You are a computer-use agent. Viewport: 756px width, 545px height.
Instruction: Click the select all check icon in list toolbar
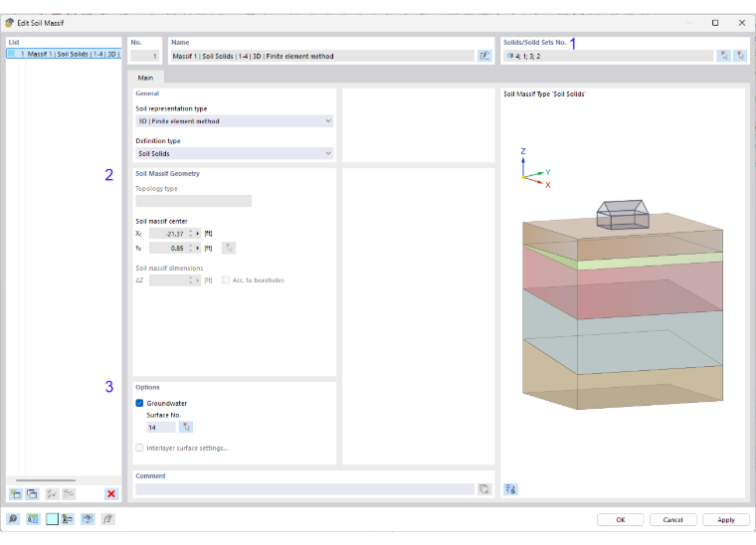pyautogui.click(x=52, y=493)
